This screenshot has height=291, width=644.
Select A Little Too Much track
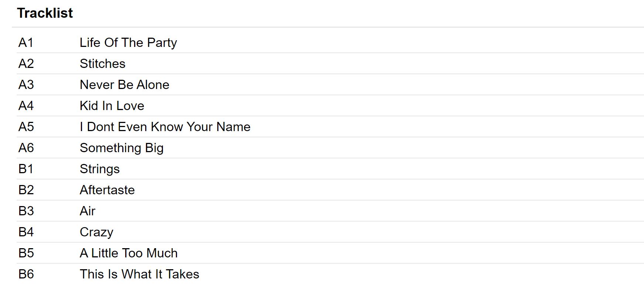(x=129, y=253)
